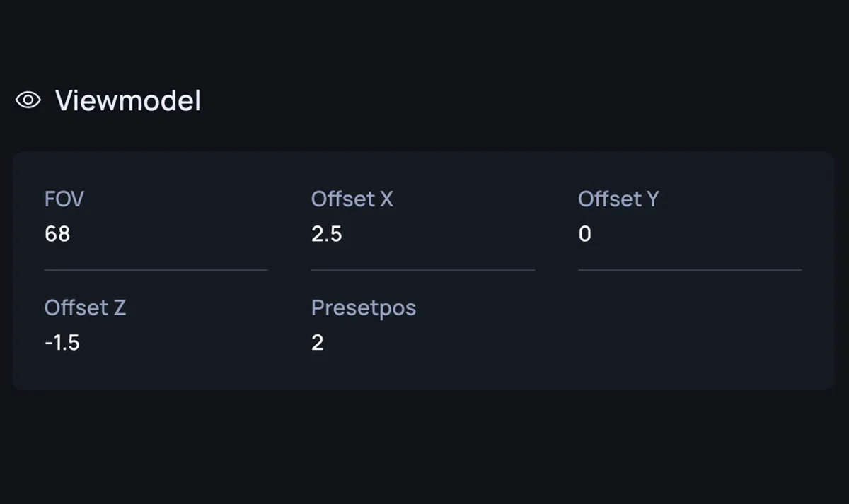This screenshot has height=504, width=849.
Task: Click the eye icon beside Viewmodel
Action: [x=28, y=100]
